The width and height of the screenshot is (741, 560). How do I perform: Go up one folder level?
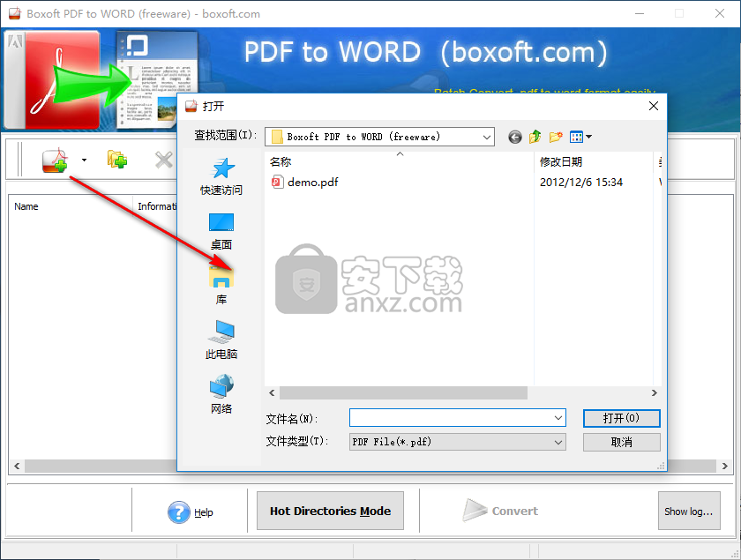point(535,137)
